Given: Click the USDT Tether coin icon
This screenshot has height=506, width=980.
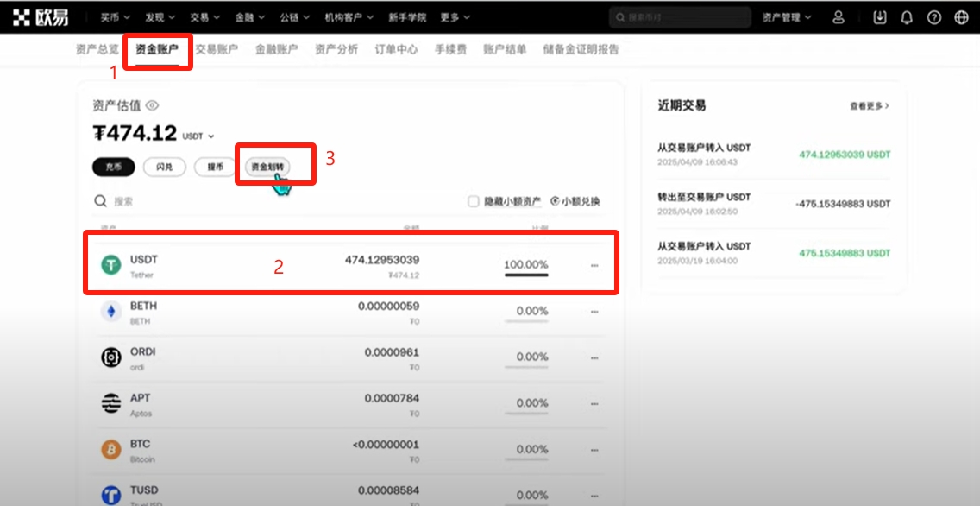Looking at the screenshot, I should tap(111, 265).
